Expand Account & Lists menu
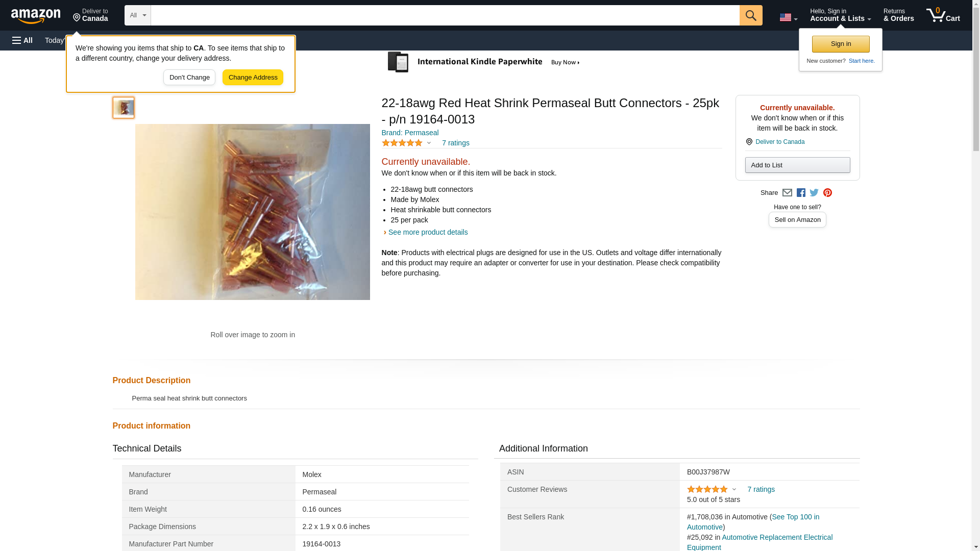The image size is (980, 551). (840, 15)
